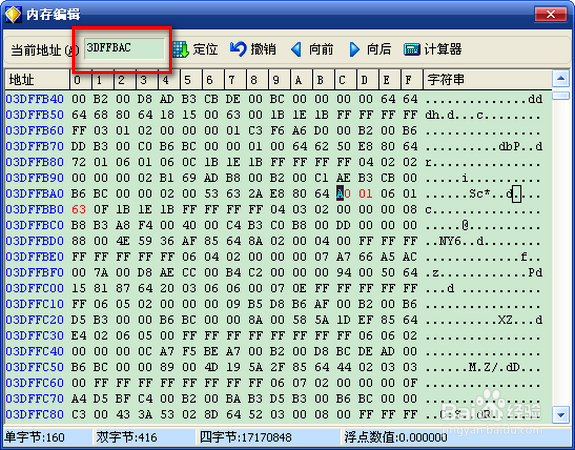The width and height of the screenshot is (575, 450).
Task: Select address 03DFFC00
Action: (34, 288)
